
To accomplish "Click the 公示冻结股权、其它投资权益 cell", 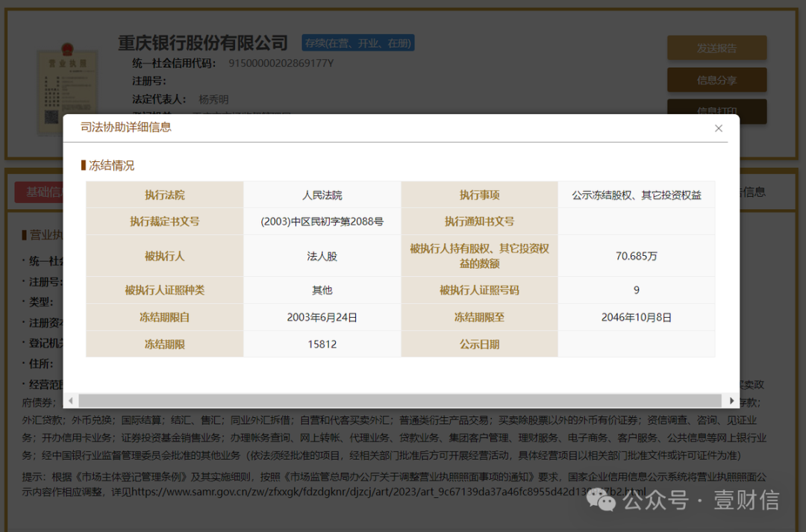I will [637, 195].
